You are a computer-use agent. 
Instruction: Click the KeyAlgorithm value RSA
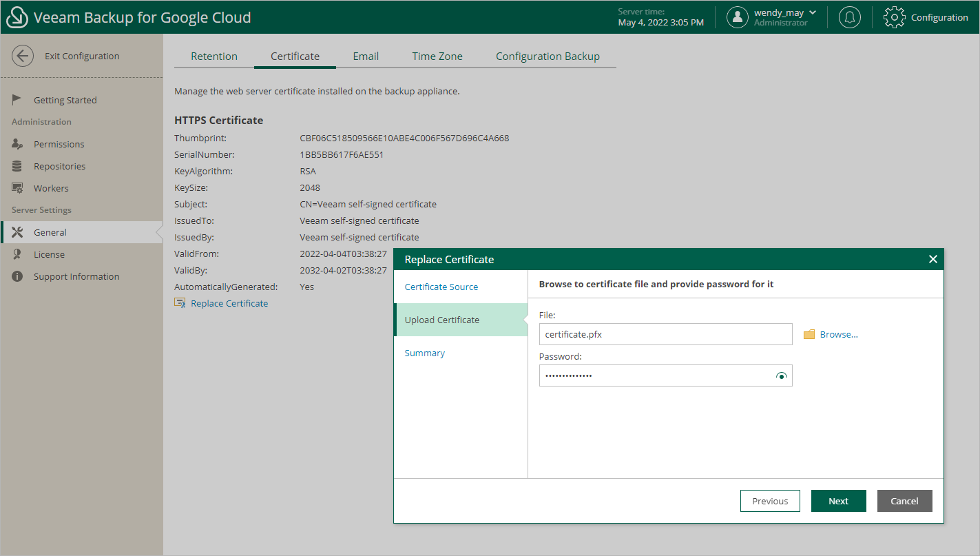[308, 171]
